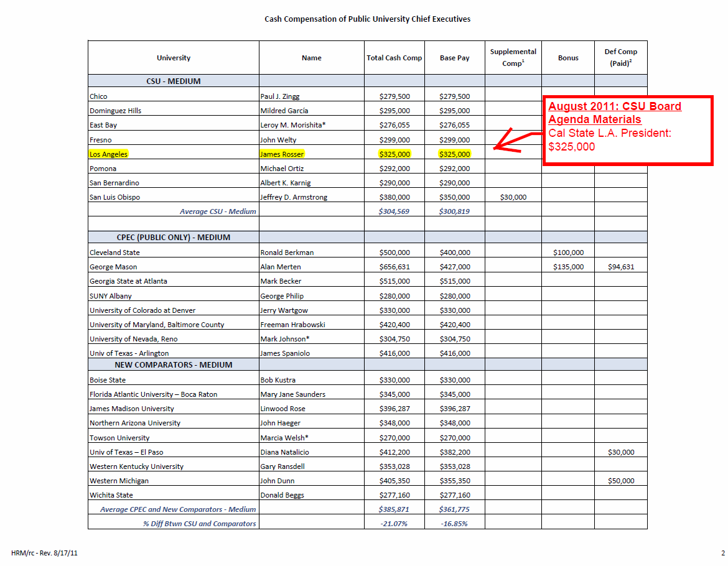Select the highlighted 'Los Angeles' university cell
This screenshot has width=728, height=566.
[109, 154]
